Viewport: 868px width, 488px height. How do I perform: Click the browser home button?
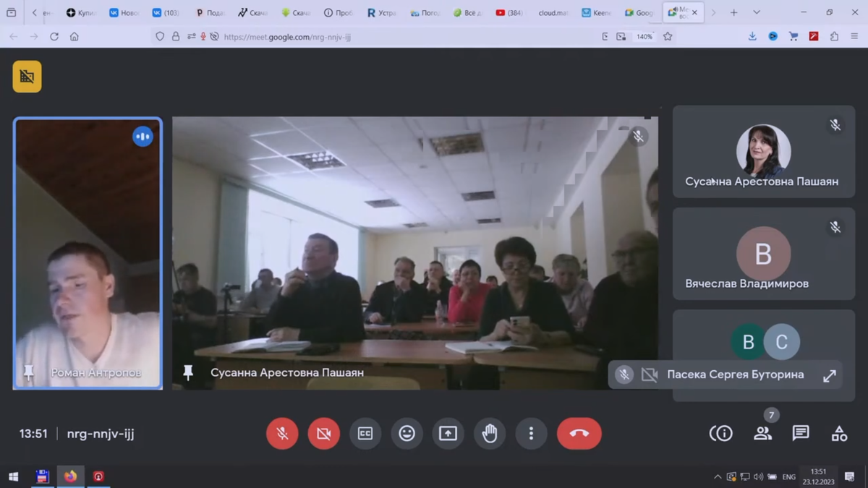point(74,37)
